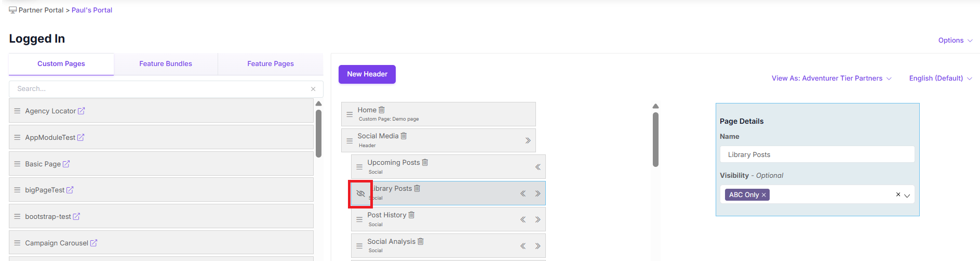Image resolution: width=980 pixels, height=261 pixels.
Task: Click the custom pages list scrollbar thumb
Action: pyautogui.click(x=318, y=134)
